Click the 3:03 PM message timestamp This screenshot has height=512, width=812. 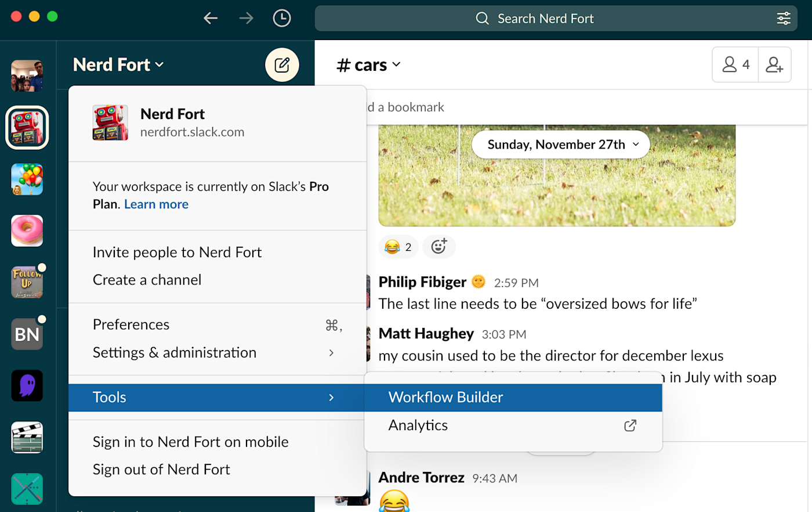click(504, 335)
